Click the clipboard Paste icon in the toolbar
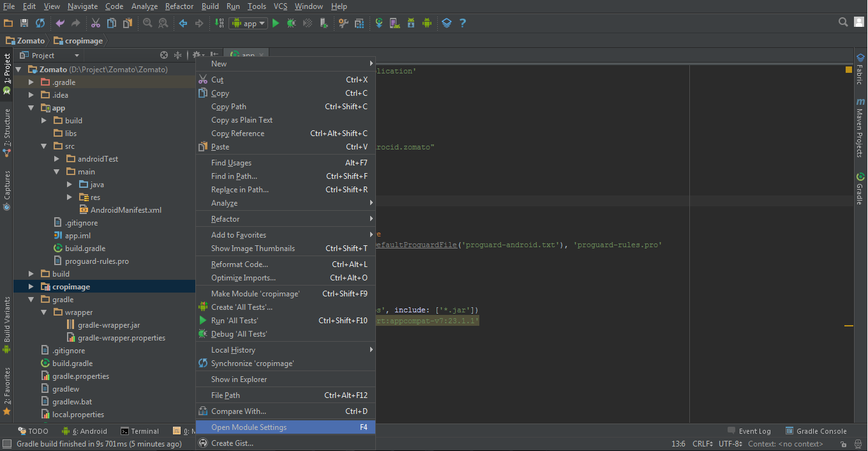This screenshot has width=868, height=451. tap(128, 23)
